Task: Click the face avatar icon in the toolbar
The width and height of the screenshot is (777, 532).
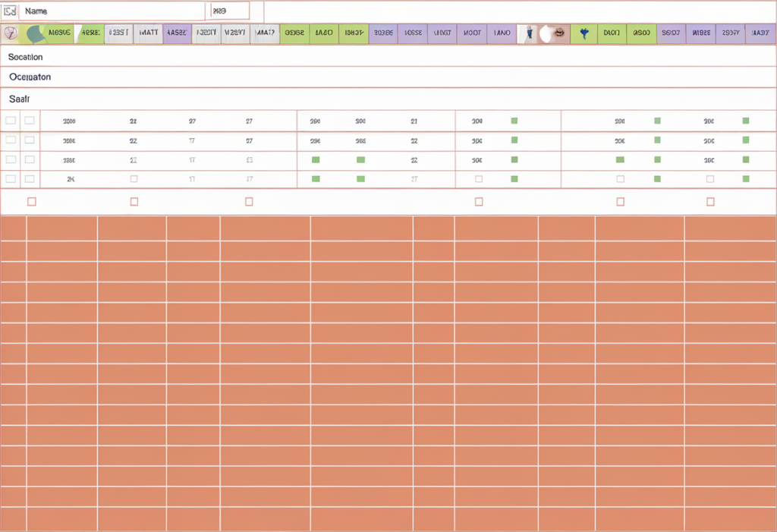Action: point(559,34)
